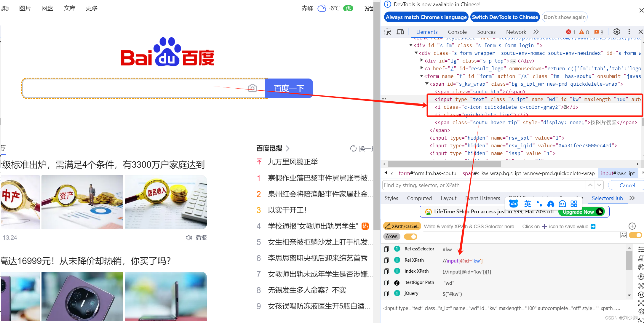This screenshot has height=323, width=644.
Task: Click the input#kw.s_ipt breadcrumb item
Action: [x=618, y=173]
